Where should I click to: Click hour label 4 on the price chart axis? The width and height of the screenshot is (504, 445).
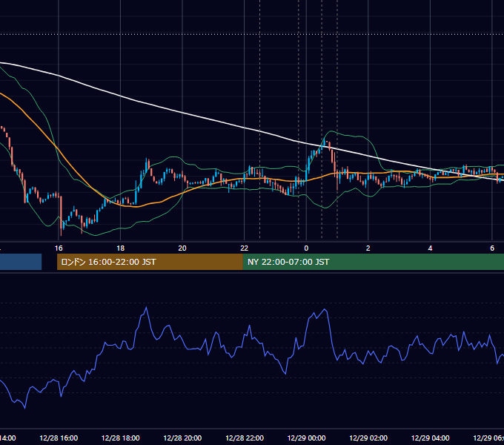click(430, 248)
